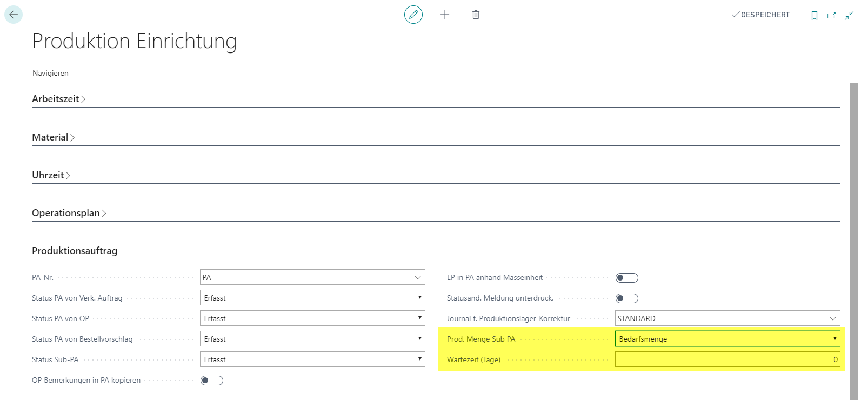Collapse the page with the arrows icon

point(849,15)
